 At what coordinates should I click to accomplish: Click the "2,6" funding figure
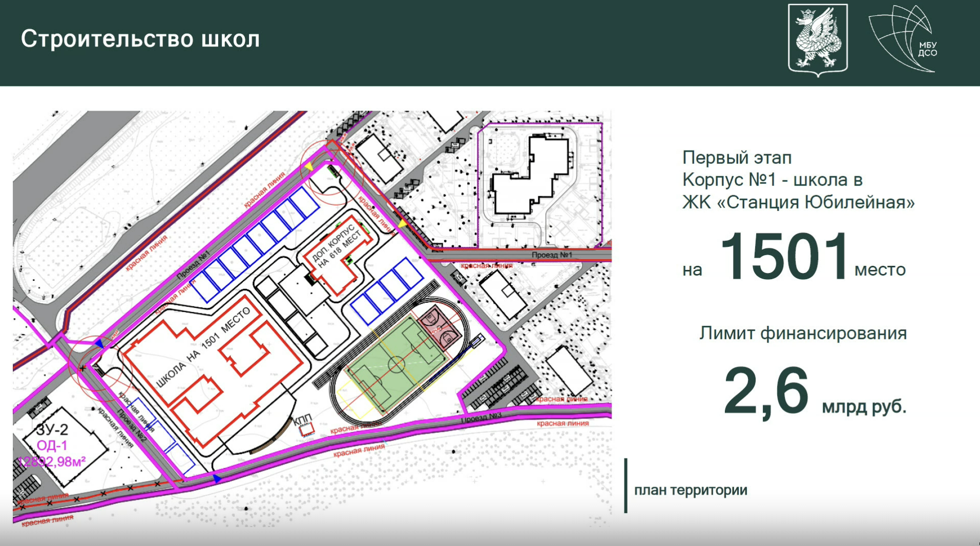pyautogui.click(x=766, y=392)
